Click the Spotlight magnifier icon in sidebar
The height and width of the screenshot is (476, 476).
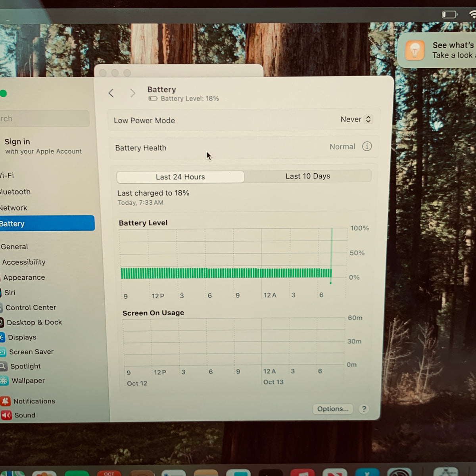point(3,366)
